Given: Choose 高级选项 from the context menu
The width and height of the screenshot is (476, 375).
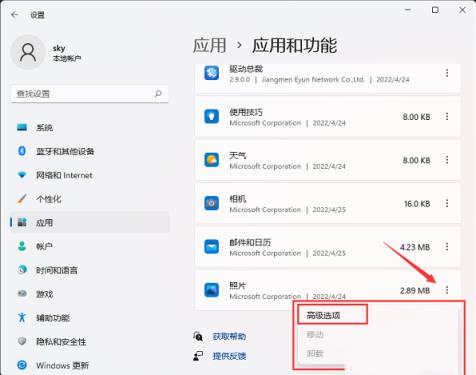Looking at the screenshot, I should pyautogui.click(x=323, y=315).
